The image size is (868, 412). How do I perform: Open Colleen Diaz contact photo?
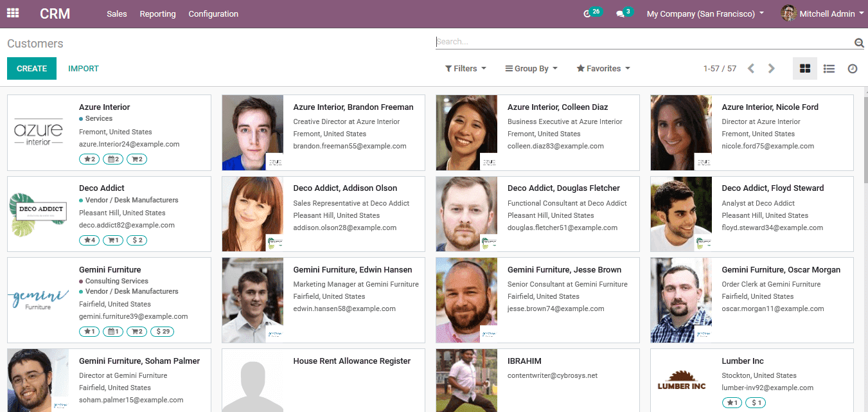click(466, 133)
